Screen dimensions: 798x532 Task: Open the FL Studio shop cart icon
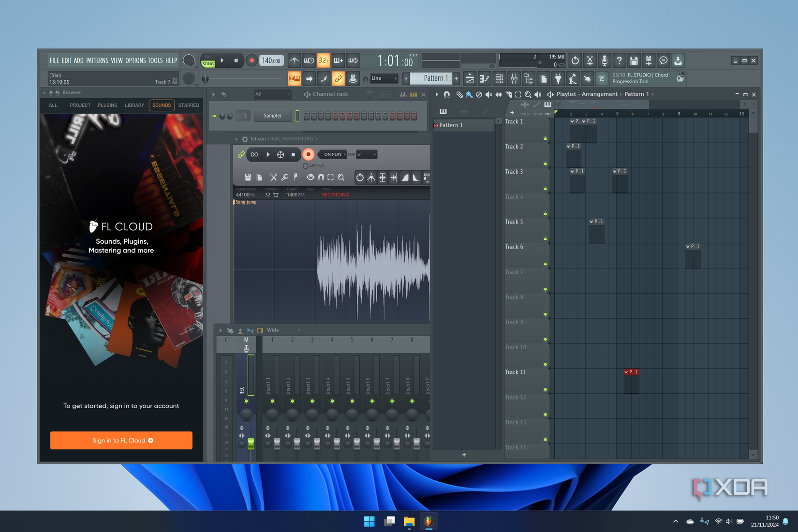coord(602,78)
